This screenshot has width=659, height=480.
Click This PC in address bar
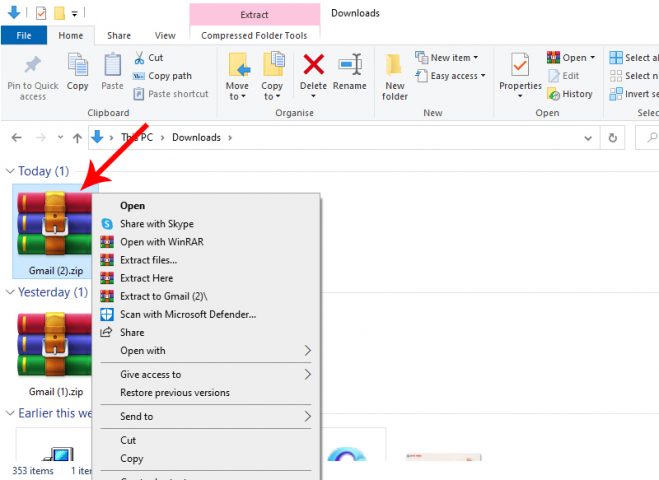pyautogui.click(x=137, y=137)
